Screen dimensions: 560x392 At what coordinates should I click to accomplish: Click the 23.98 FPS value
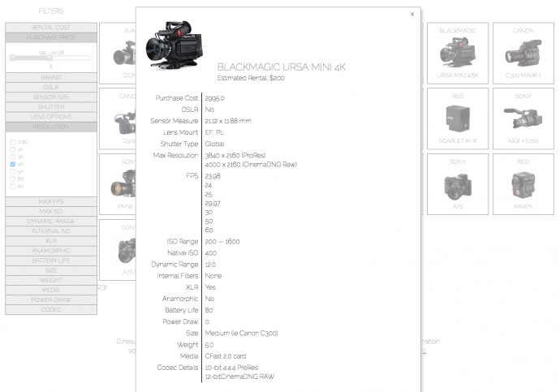tap(213, 176)
